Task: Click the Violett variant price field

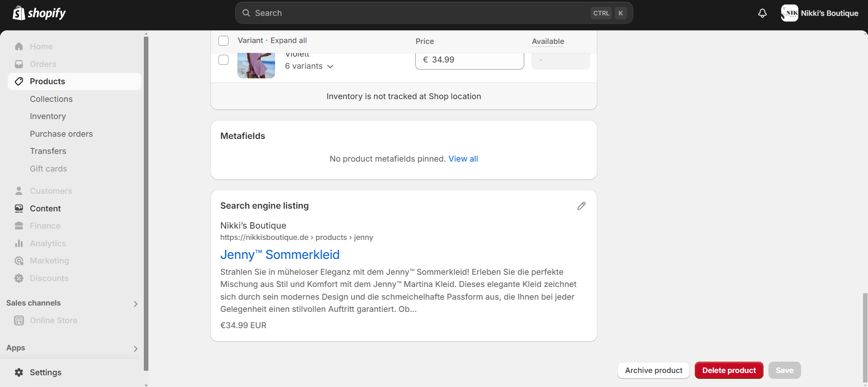Action: pos(470,61)
